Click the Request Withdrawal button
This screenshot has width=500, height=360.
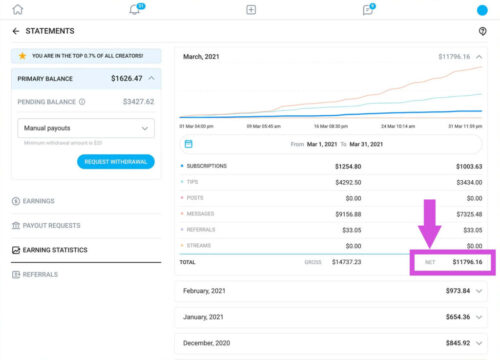116,162
